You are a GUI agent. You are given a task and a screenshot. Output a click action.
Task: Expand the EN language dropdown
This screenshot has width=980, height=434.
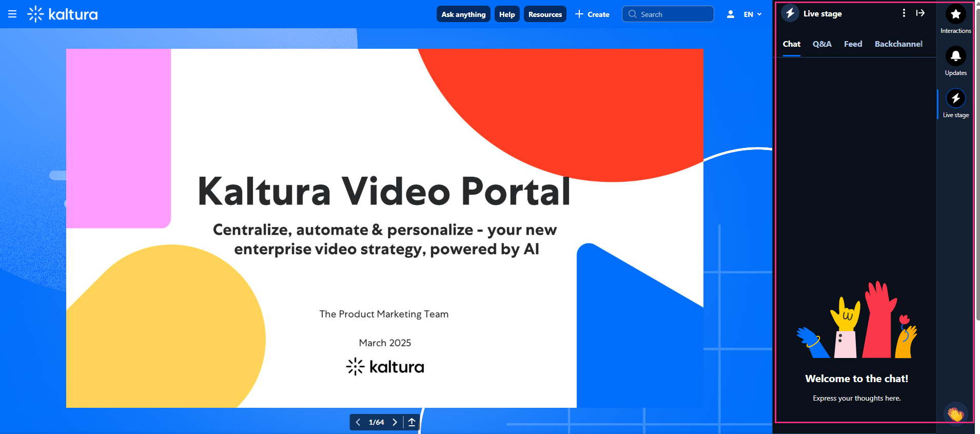753,14
